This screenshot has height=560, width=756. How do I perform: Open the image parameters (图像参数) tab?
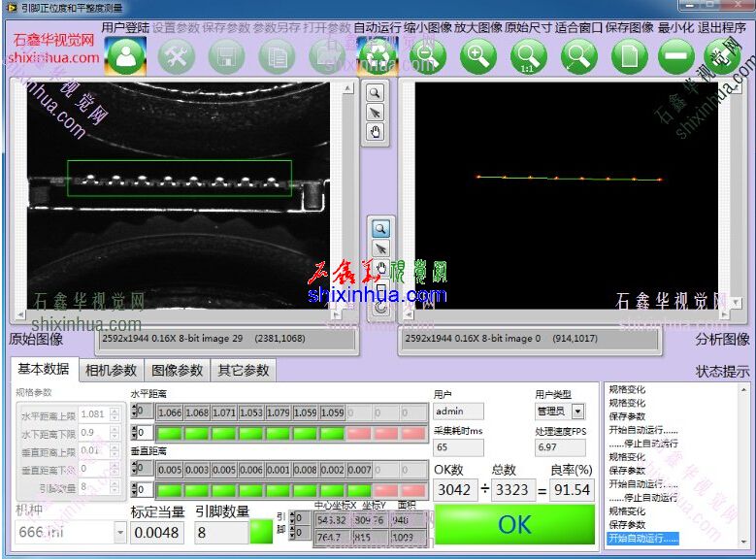click(x=177, y=370)
